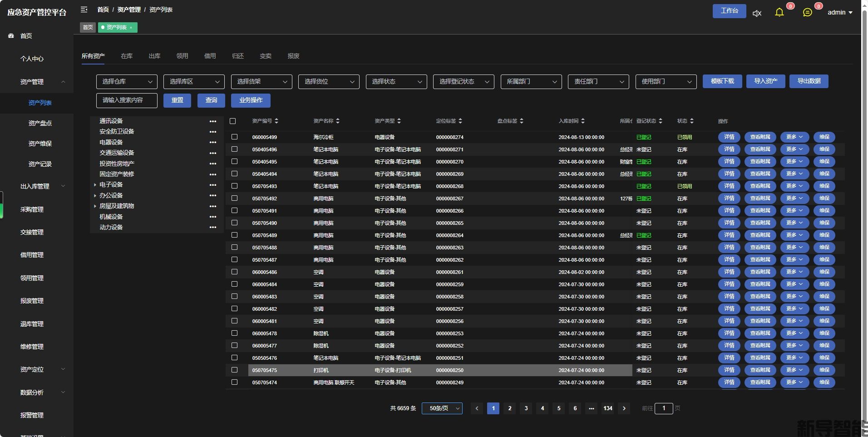Viewport: 868px width, 437px height.
Task: Click the 业务操作 button
Action: click(x=251, y=100)
